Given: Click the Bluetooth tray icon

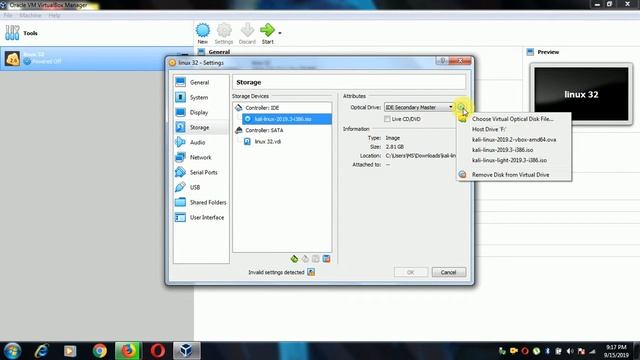Looking at the screenshot, I should (x=547, y=351).
